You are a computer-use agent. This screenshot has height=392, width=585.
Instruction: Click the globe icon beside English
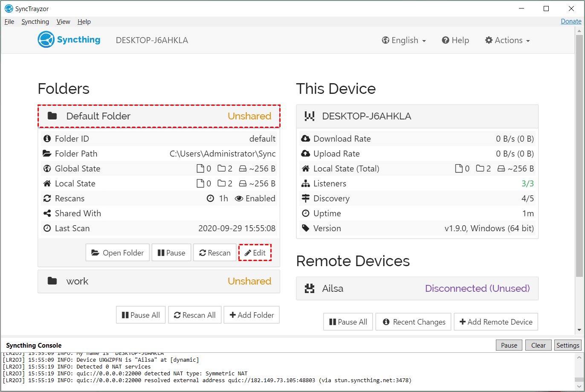point(385,40)
